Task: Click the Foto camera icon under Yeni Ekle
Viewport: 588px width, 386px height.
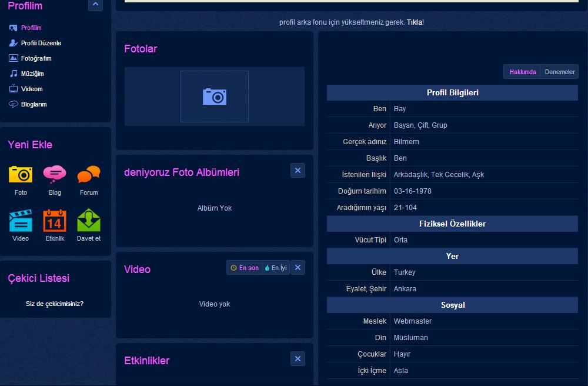Action: coord(21,174)
